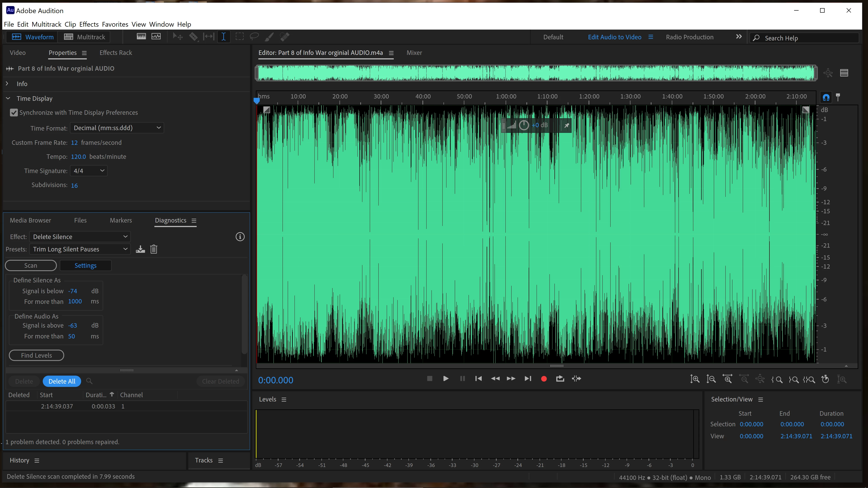Click the Delete All button
This screenshot has width=868, height=488.
[62, 381]
